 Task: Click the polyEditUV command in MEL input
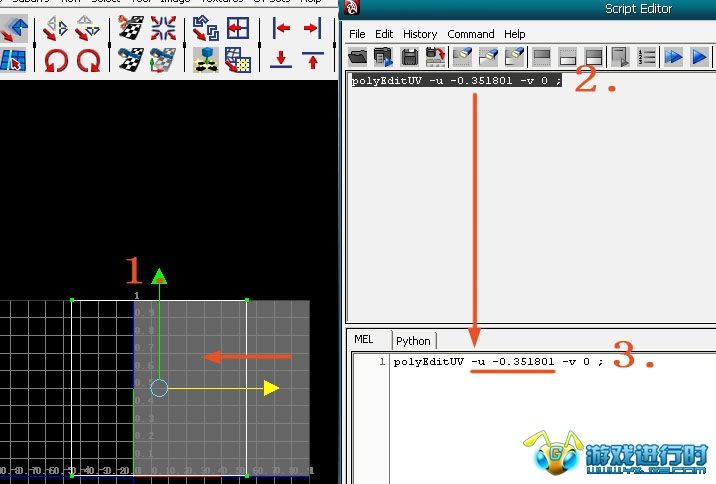coord(498,362)
